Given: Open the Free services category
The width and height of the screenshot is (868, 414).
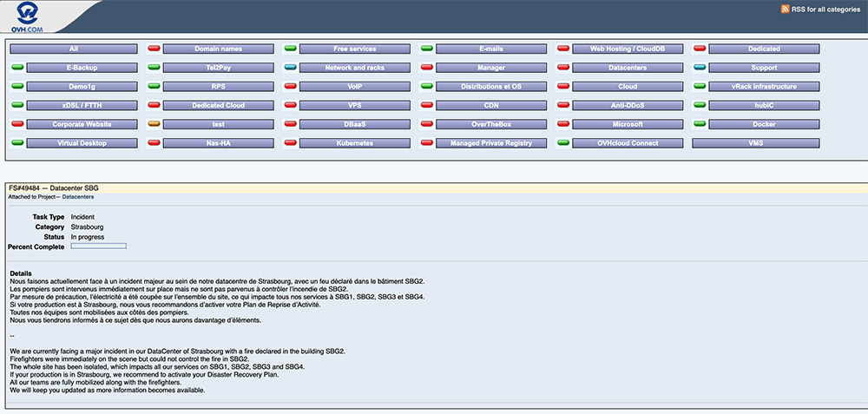Looking at the screenshot, I should click(355, 49).
